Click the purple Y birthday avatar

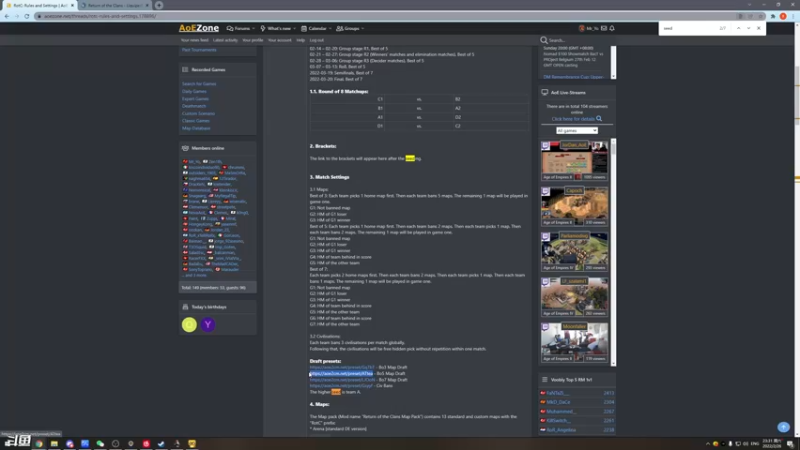tap(208, 324)
